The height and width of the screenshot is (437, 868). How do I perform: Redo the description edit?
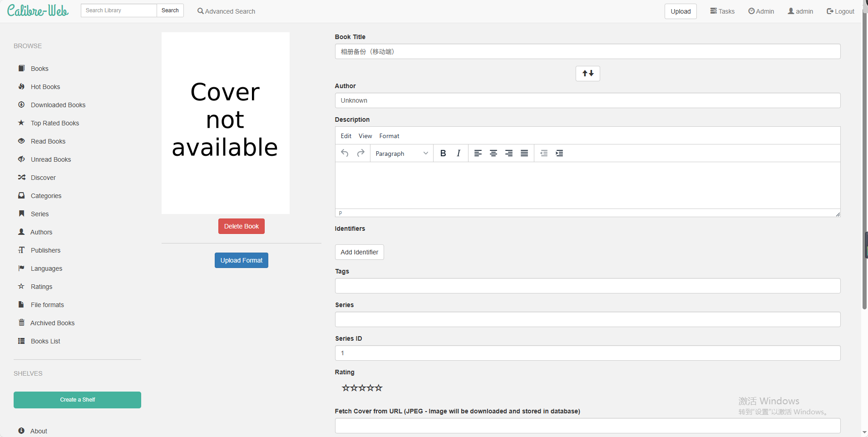pyautogui.click(x=361, y=153)
